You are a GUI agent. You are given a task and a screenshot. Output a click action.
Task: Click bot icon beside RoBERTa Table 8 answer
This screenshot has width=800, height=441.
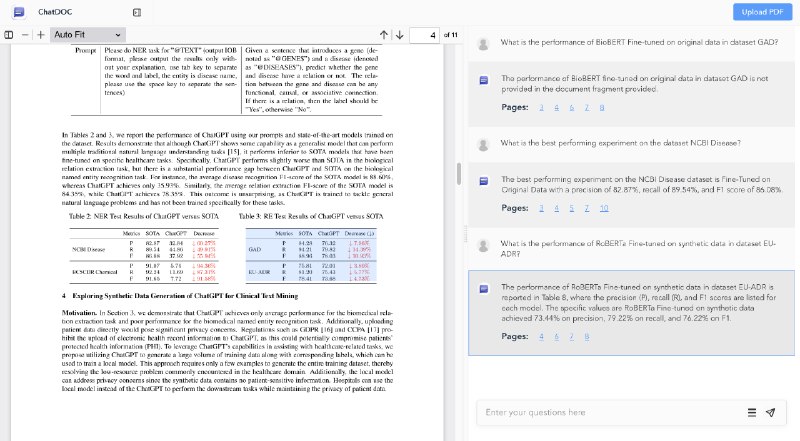(484, 289)
